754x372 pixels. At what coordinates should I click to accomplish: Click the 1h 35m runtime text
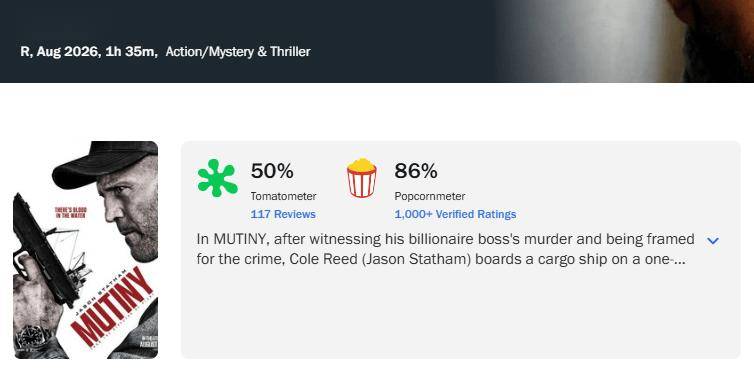(x=131, y=52)
